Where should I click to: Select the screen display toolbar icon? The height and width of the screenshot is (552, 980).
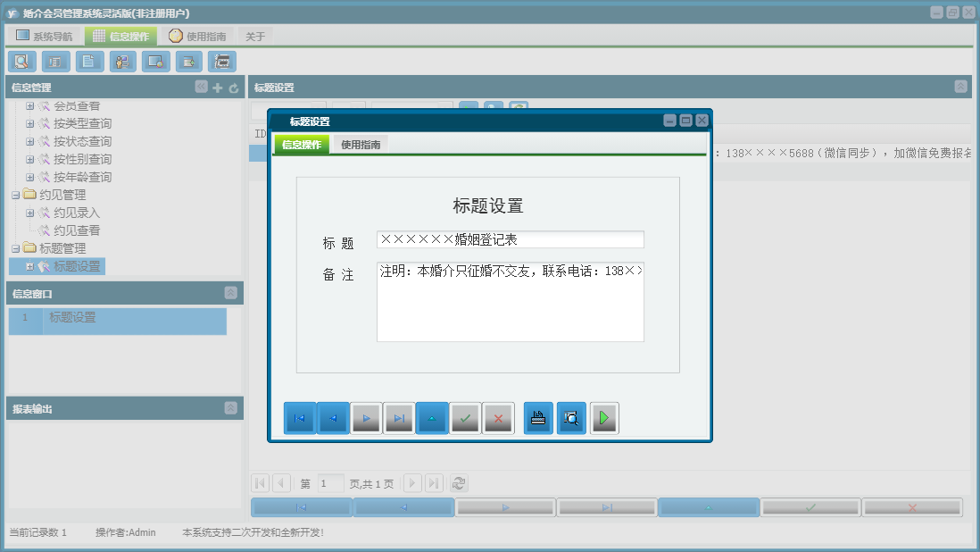pos(155,61)
